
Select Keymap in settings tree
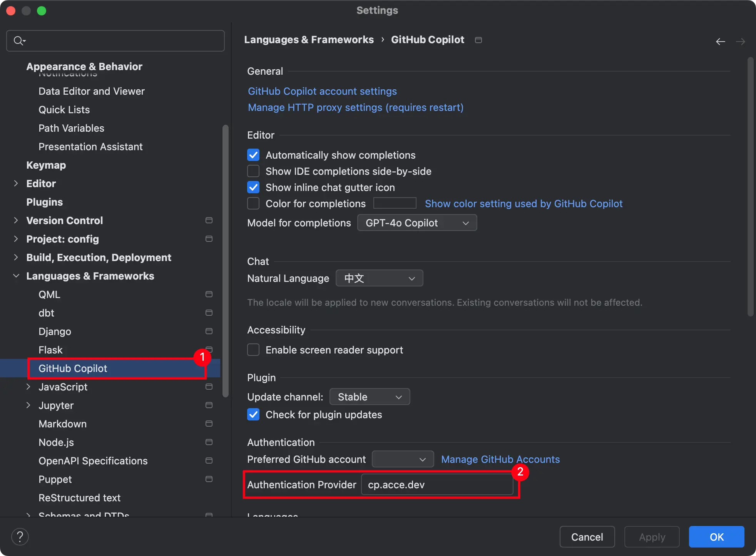[46, 165]
